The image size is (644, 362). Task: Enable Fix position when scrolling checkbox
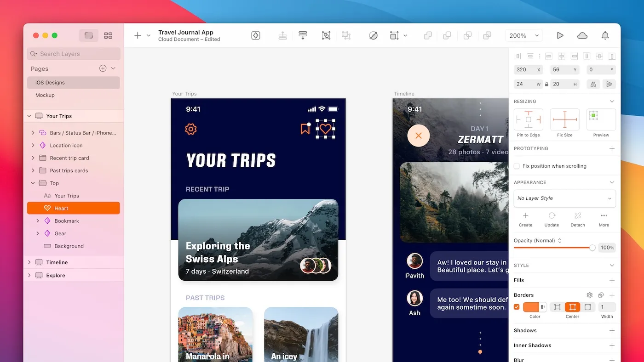[517, 166]
